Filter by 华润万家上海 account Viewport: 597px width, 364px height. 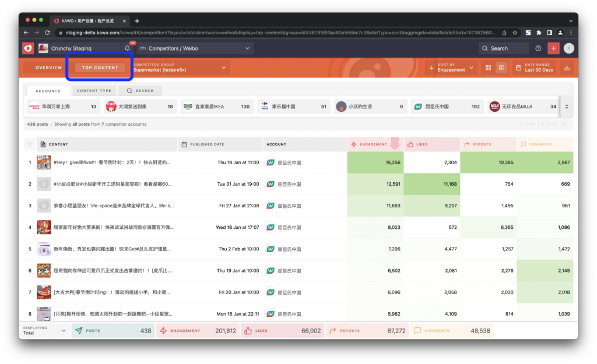(63, 107)
